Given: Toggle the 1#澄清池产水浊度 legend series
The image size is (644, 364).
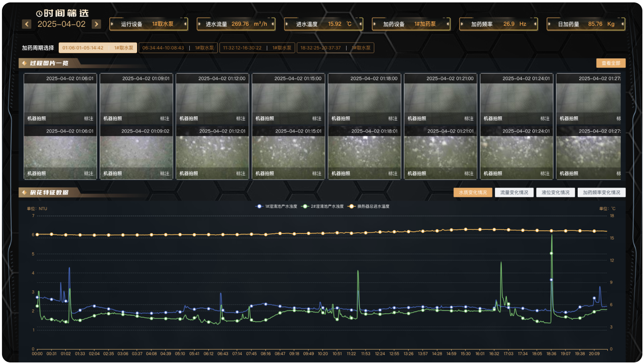Looking at the screenshot, I should tap(276, 207).
